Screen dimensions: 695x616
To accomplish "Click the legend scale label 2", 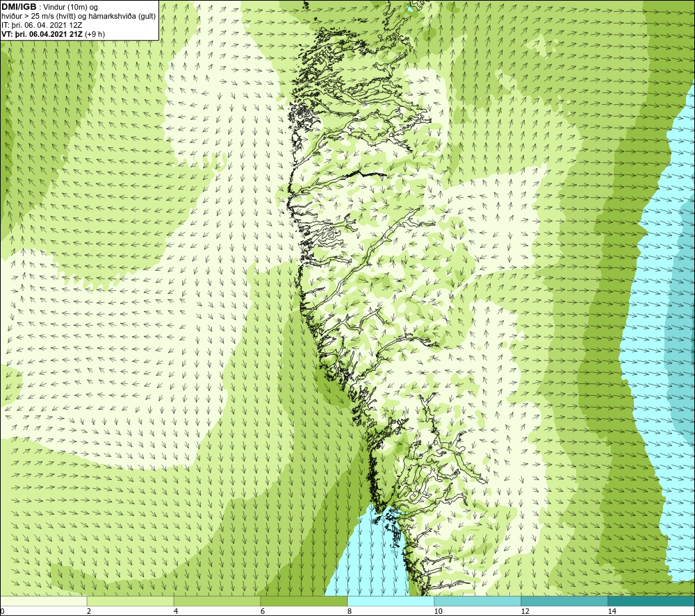I will 89,611.
